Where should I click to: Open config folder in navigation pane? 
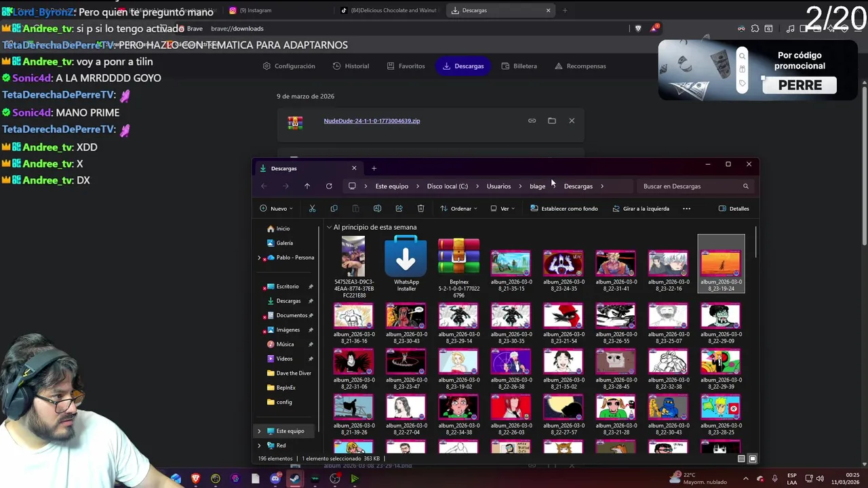click(284, 402)
